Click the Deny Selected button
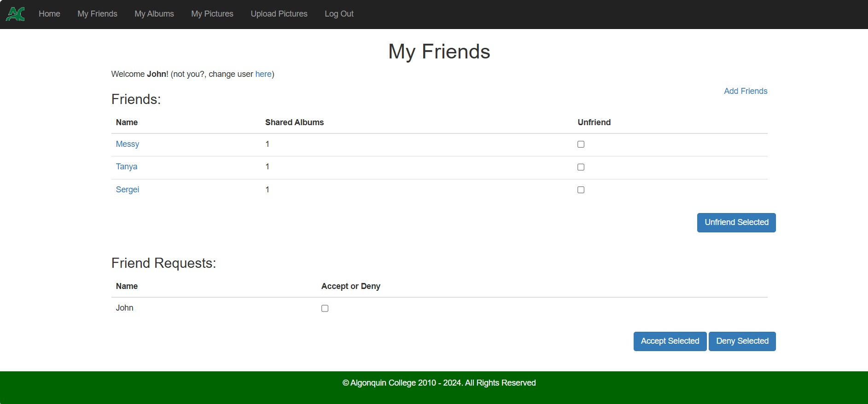Image resolution: width=868 pixels, height=404 pixels. [742, 341]
